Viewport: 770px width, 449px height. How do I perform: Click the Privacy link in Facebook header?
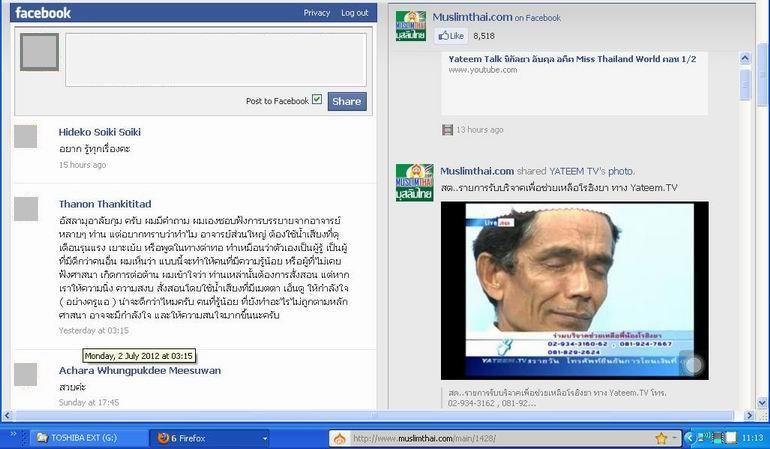pyautogui.click(x=316, y=13)
